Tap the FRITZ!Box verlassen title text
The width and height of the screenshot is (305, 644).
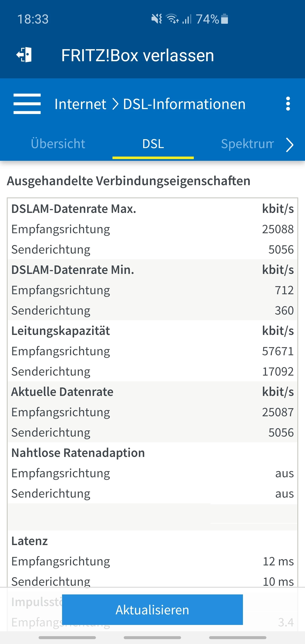(137, 55)
